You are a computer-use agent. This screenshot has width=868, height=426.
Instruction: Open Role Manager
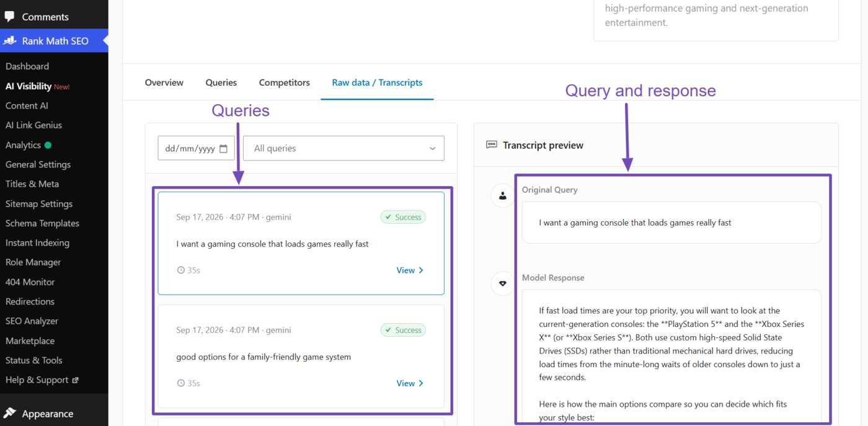[33, 262]
